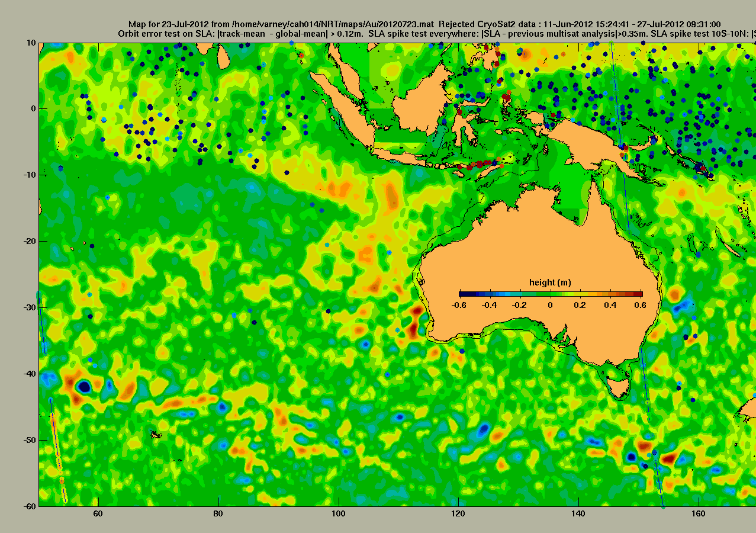Click the longitude axis label '80'
The image size is (756, 533).
[x=219, y=515]
